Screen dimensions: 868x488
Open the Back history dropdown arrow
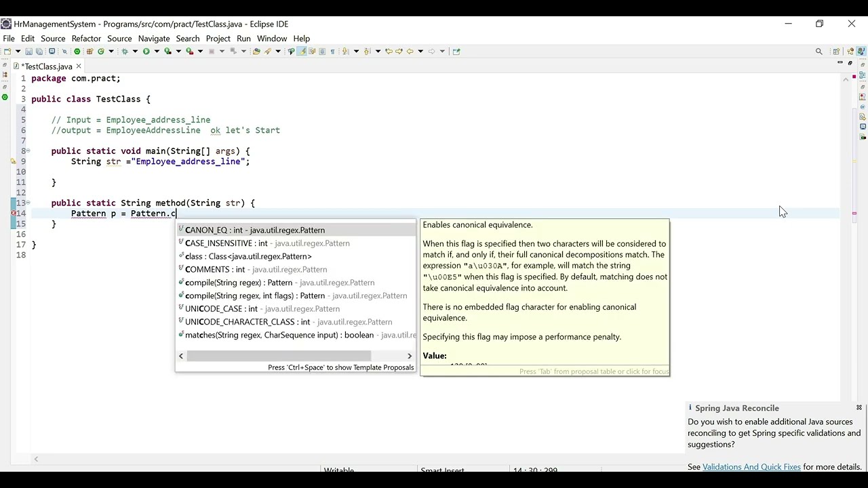pyautogui.click(x=420, y=51)
